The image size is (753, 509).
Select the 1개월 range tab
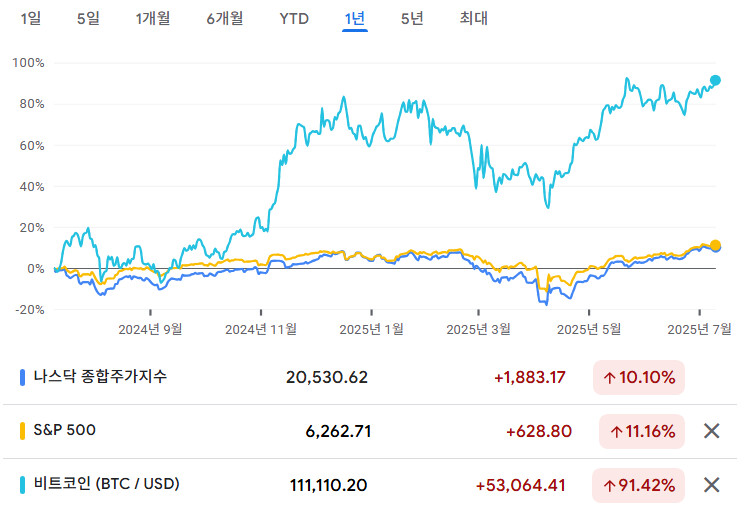pyautogui.click(x=153, y=19)
